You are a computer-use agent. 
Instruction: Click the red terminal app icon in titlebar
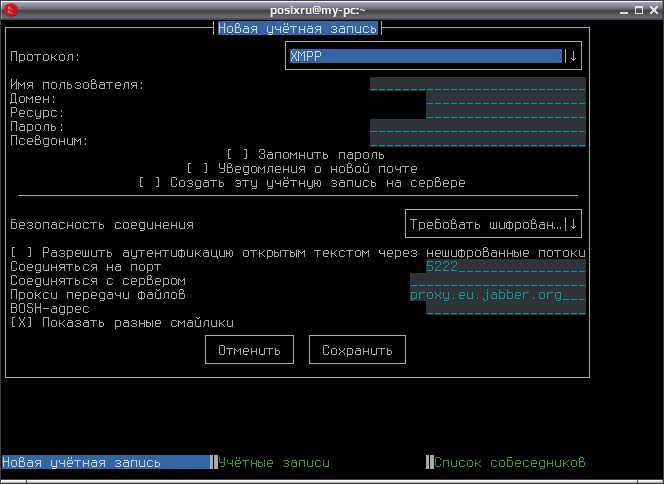point(11,10)
